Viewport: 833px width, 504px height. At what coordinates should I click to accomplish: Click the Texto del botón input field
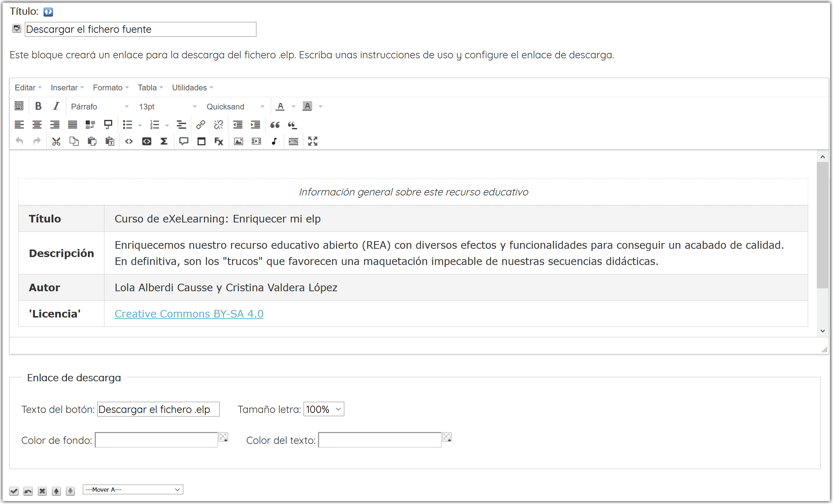pos(158,409)
